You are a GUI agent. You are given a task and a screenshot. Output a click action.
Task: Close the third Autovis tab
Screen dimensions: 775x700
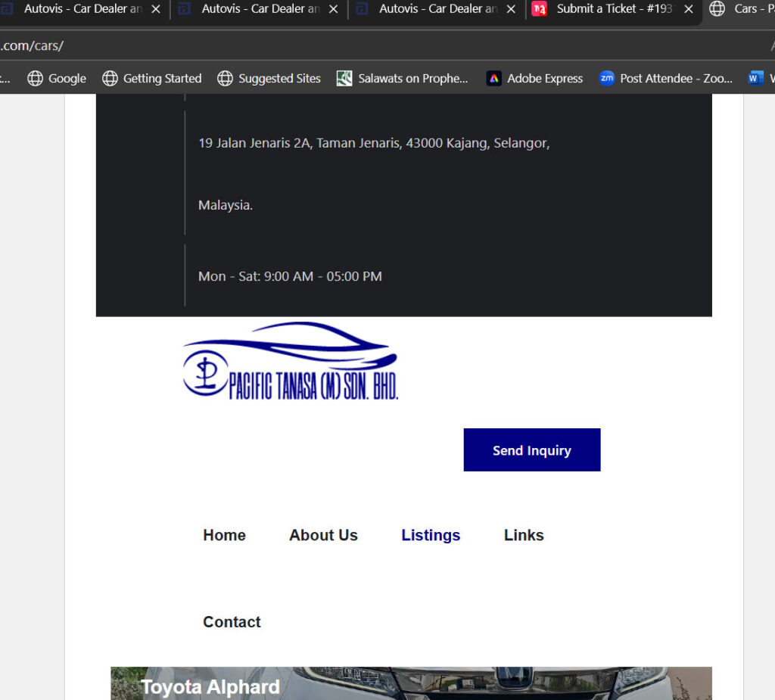pos(511,9)
